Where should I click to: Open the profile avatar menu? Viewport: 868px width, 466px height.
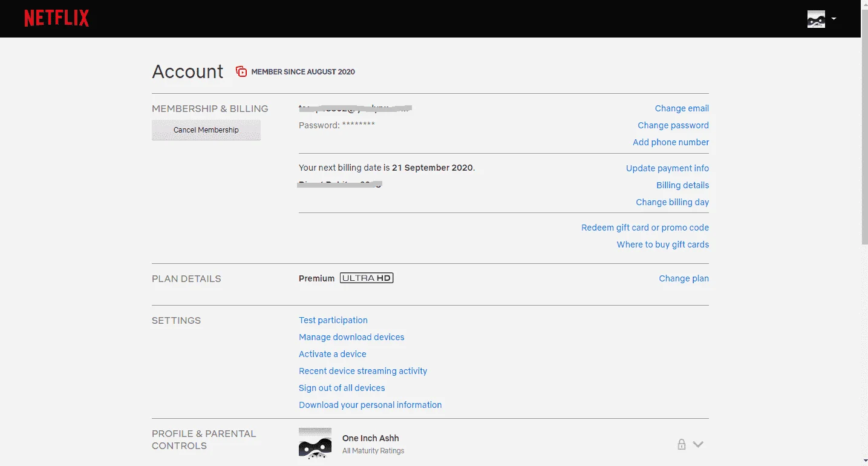click(x=816, y=19)
